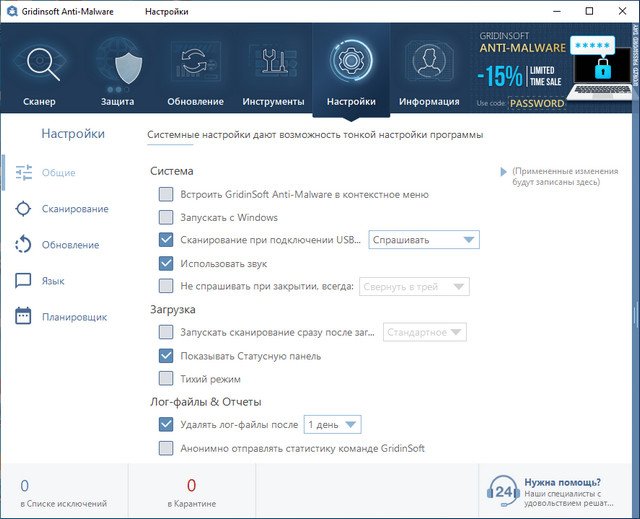Open the в Списке исключений counter
640x519 pixels.
64,492
